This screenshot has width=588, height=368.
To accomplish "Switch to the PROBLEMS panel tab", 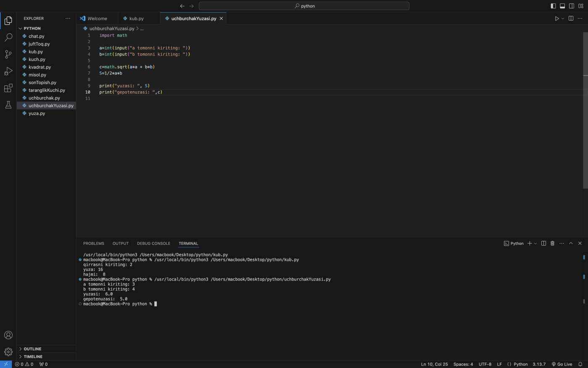I will click(x=94, y=244).
